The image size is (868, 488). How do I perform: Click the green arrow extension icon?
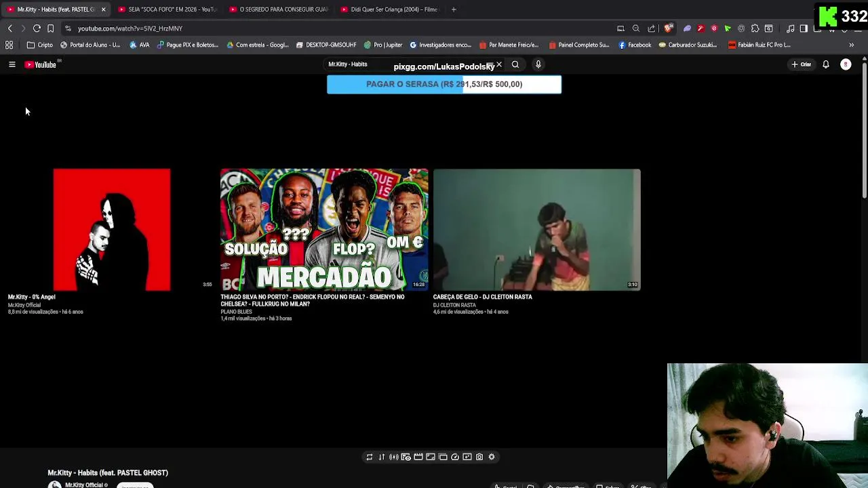coord(728,28)
